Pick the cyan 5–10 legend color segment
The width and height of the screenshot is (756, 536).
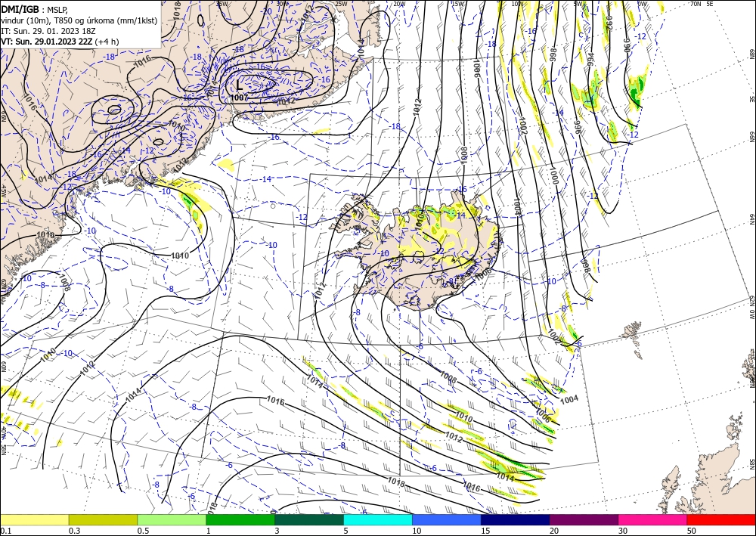[378, 519]
